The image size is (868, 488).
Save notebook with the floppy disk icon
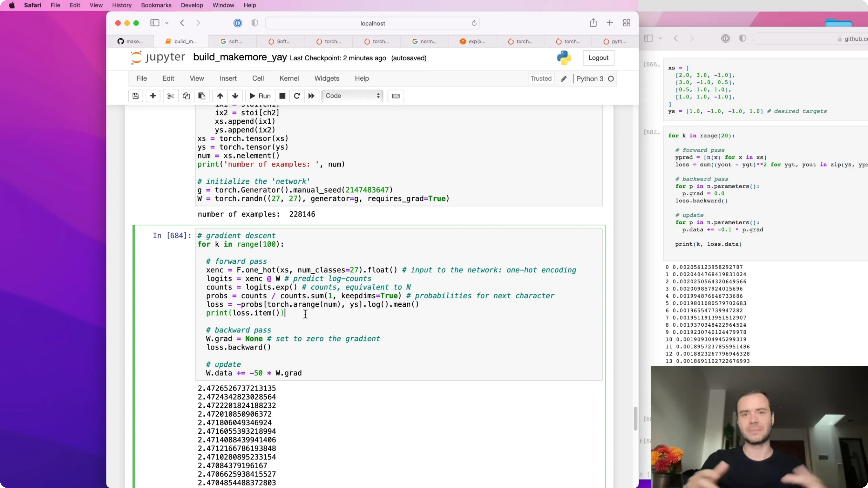click(x=135, y=96)
